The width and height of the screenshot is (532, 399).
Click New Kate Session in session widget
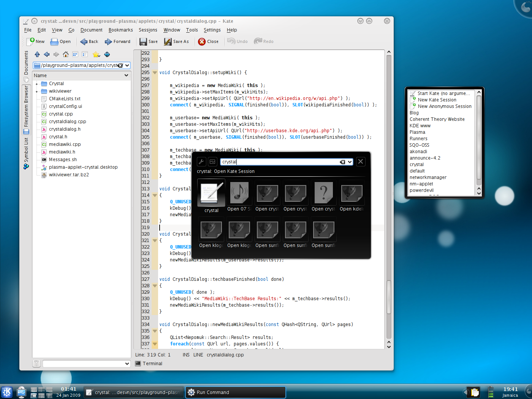coord(437,100)
